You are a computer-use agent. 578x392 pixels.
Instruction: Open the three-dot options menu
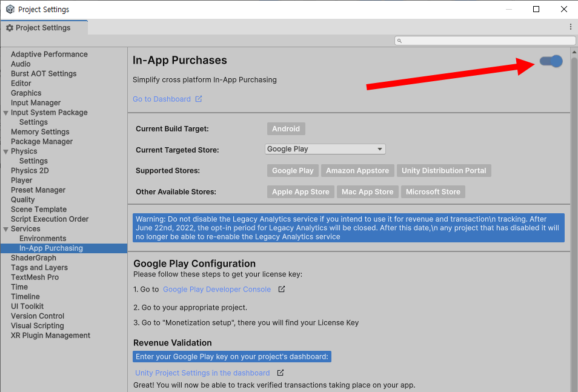click(x=570, y=27)
